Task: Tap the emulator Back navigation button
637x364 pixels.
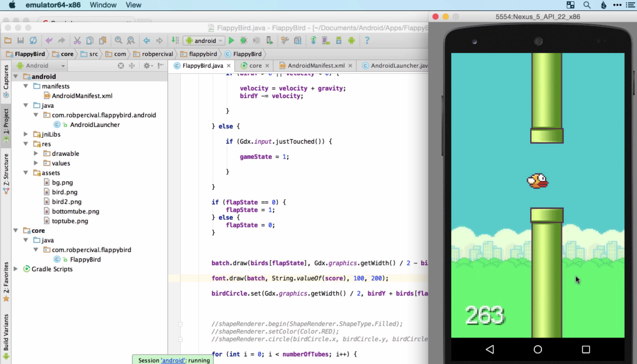Action: pyautogui.click(x=490, y=349)
